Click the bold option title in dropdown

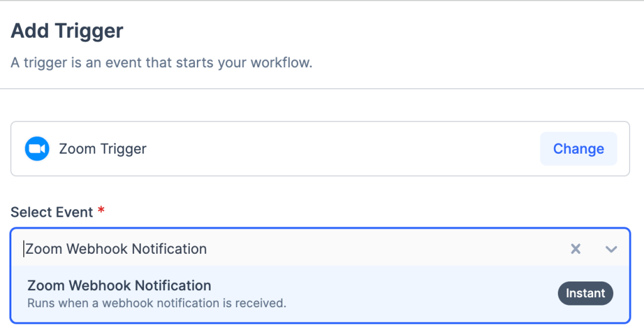119,285
